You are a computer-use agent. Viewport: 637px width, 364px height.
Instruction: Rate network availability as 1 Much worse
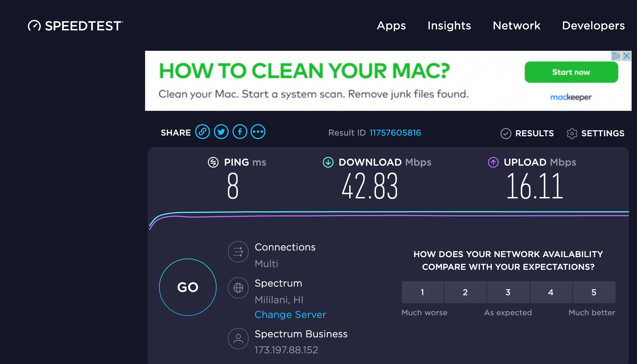coord(422,292)
